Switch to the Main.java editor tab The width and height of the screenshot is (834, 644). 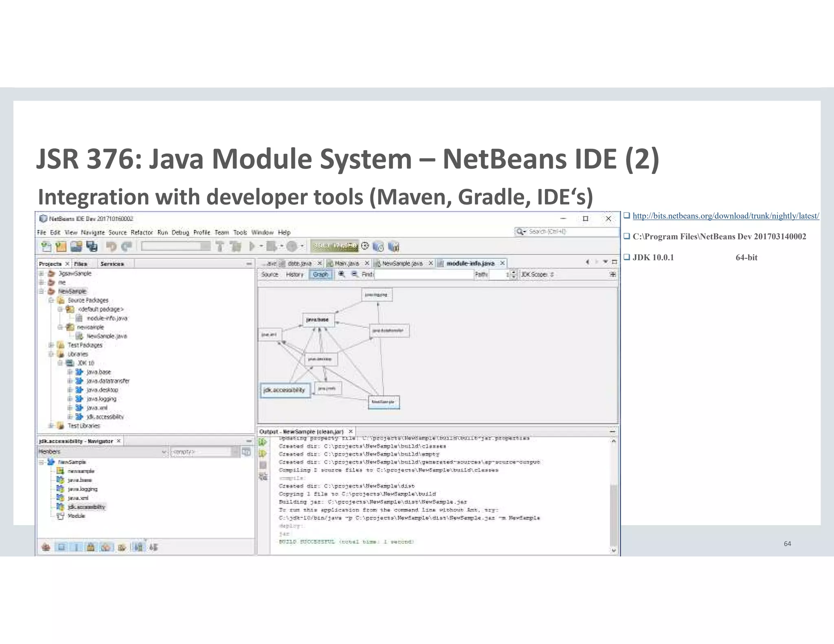pyautogui.click(x=347, y=263)
